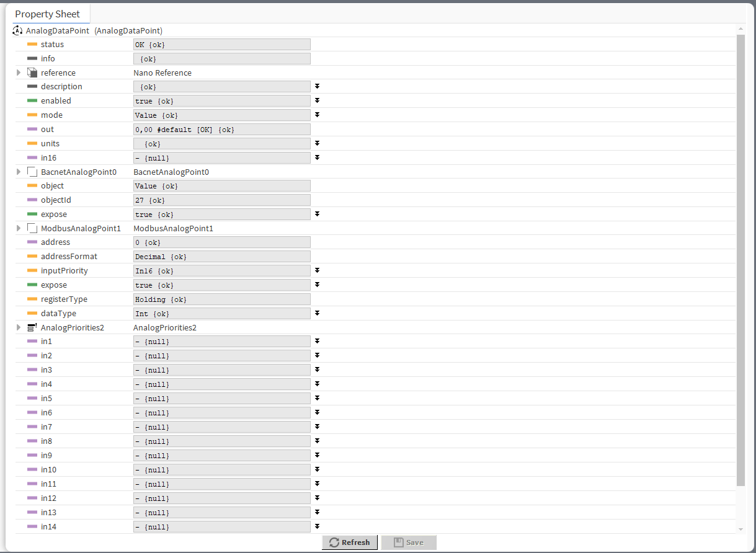Viewport: 756px width, 553px height.
Task: Expand the BacnetAnalogPoint0 node
Action: pyautogui.click(x=18, y=172)
